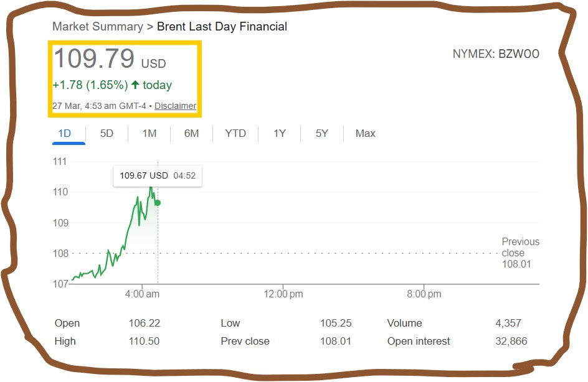Image resolution: width=588 pixels, height=382 pixels.
Task: Open the 6M chart range tab
Action: coord(191,133)
